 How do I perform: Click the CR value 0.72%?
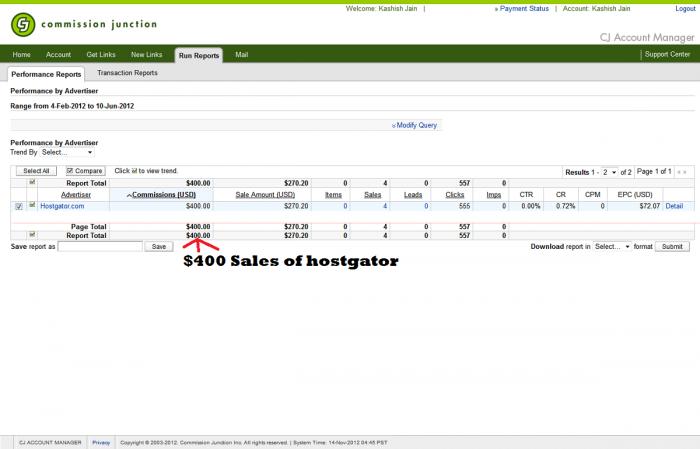[x=566, y=206]
